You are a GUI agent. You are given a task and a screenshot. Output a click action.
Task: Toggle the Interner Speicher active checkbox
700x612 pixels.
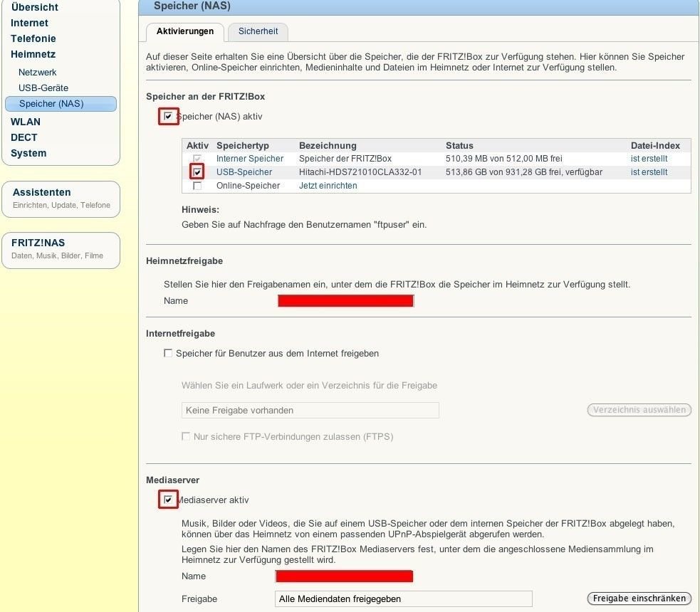(x=197, y=159)
